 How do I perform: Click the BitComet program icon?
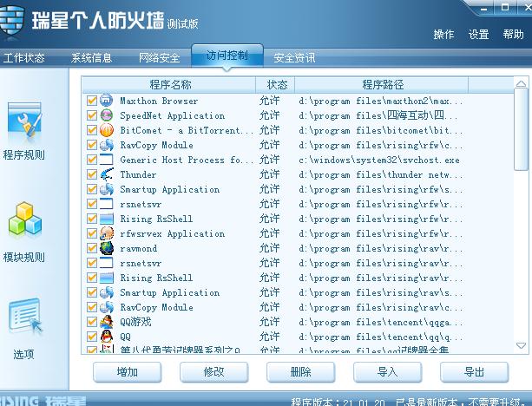point(106,130)
